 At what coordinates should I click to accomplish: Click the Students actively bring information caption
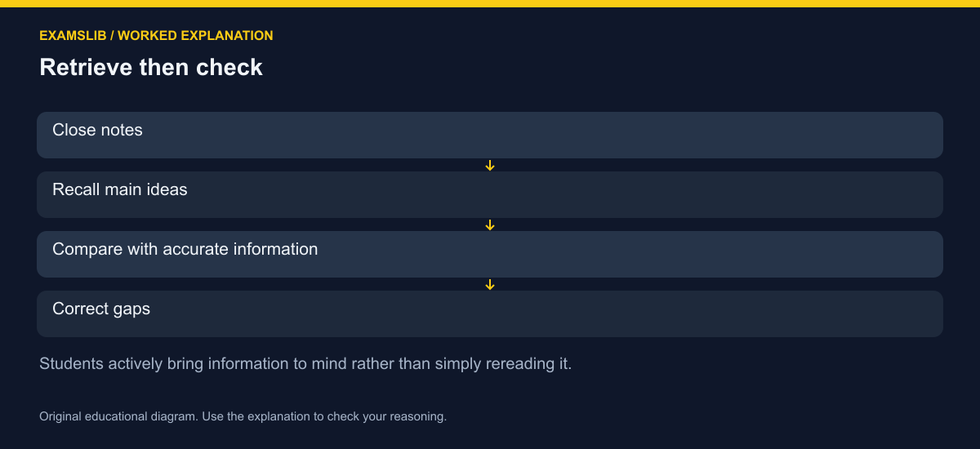pyautogui.click(x=305, y=363)
